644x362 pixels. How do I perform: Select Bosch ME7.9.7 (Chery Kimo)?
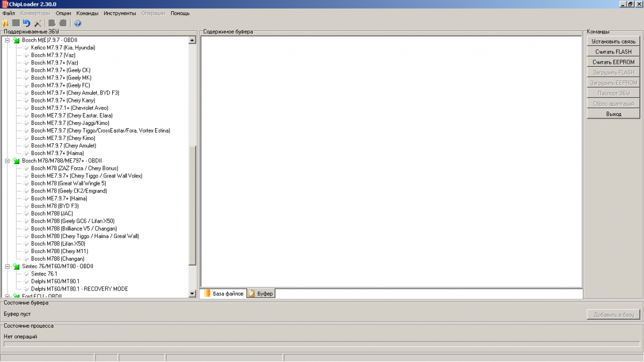pyautogui.click(x=63, y=138)
